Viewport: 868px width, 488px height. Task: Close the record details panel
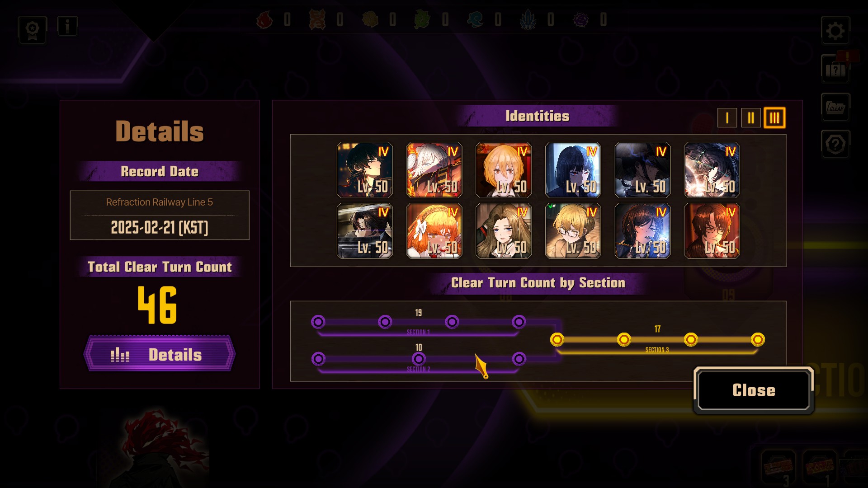point(754,390)
